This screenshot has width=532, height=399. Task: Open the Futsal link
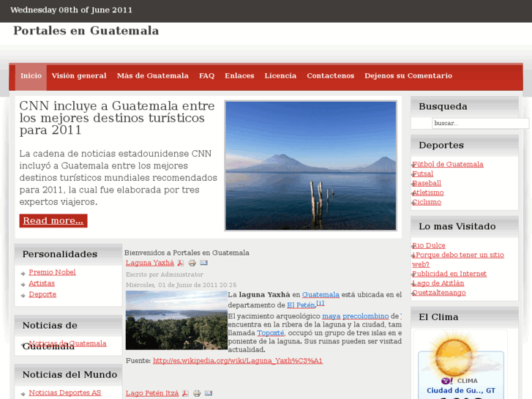click(x=423, y=174)
